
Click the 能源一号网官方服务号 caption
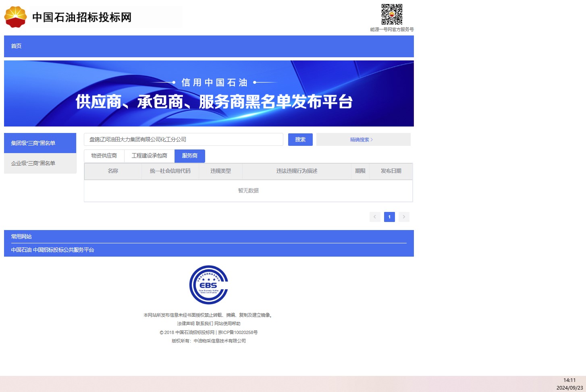pos(392,29)
